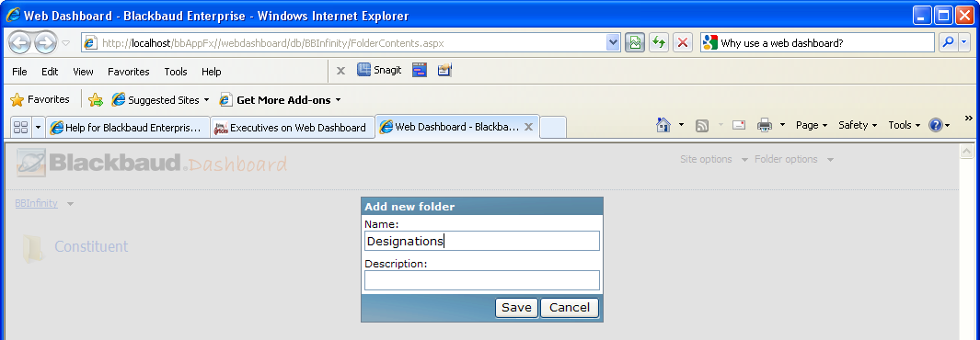Open the Print options dropdown arrow

click(x=782, y=125)
